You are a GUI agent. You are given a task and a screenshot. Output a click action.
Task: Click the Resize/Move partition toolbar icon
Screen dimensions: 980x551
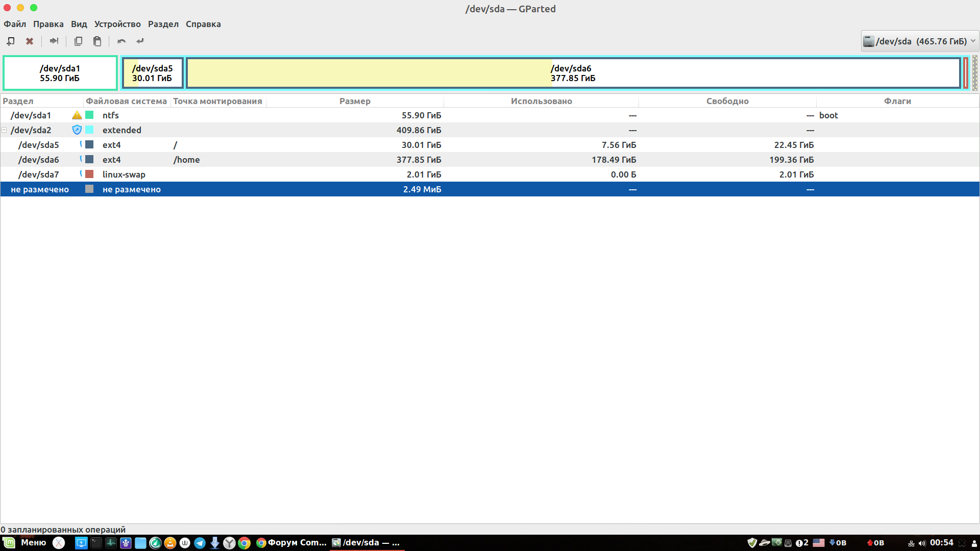click(54, 41)
